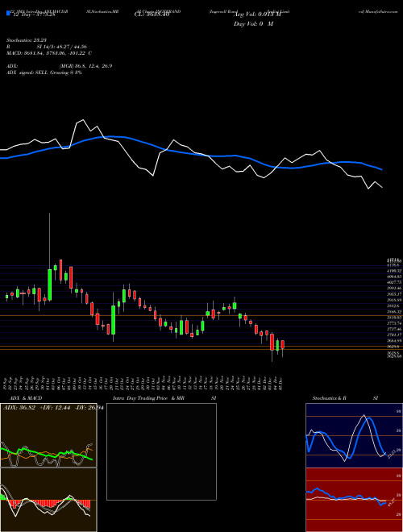Click the 'Avg Vol: 0.013 M' label
Screen dimensions: 403x532
(256, 14)
